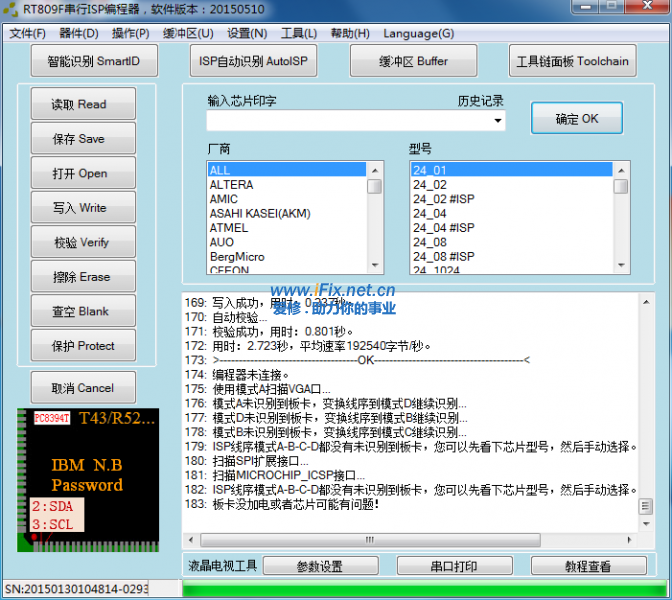Select model 24_02 in the 型号 list
672x600 pixels.
[x=512, y=185]
